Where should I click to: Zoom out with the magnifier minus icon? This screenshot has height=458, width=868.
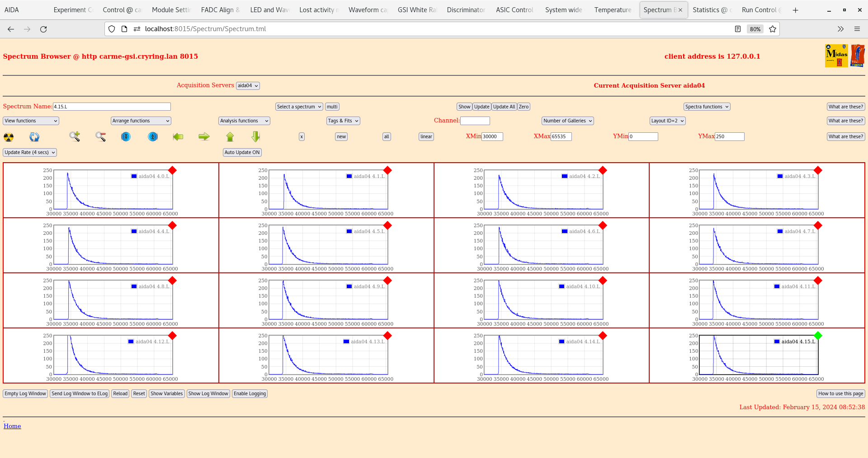tap(100, 136)
